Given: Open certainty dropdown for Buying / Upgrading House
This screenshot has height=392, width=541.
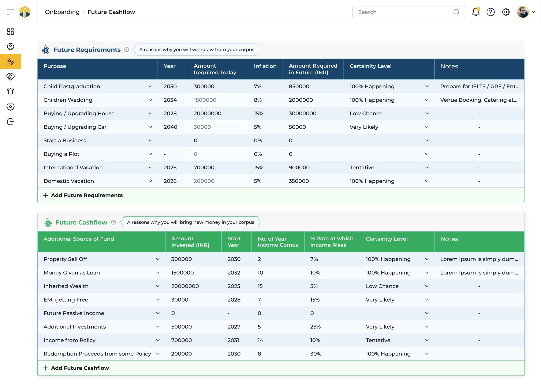Looking at the screenshot, I should [x=426, y=113].
